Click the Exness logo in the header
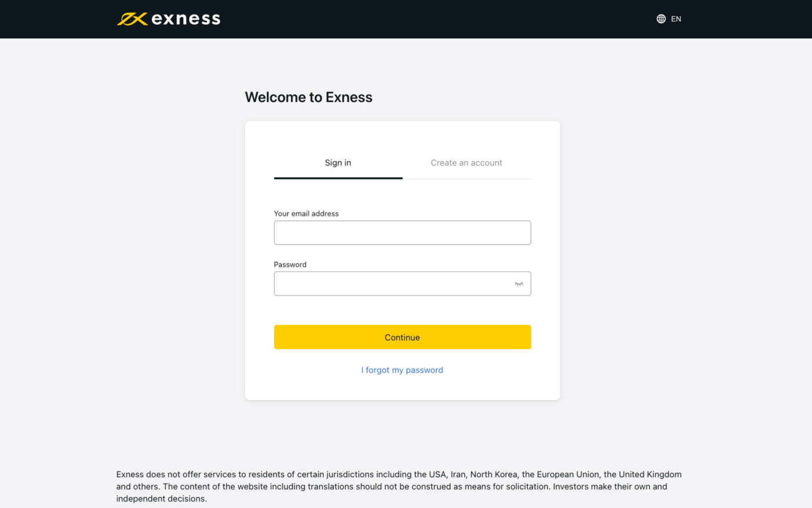This screenshot has width=812, height=508. 168,19
